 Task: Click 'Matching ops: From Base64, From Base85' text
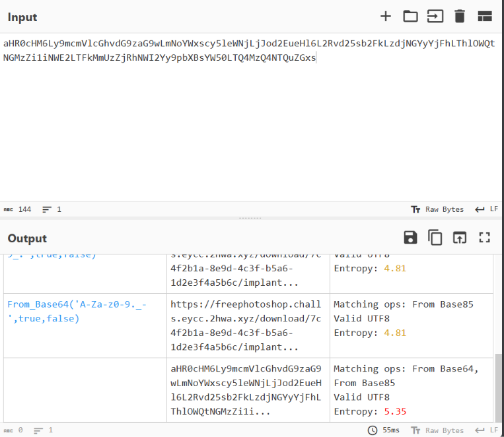(x=406, y=376)
